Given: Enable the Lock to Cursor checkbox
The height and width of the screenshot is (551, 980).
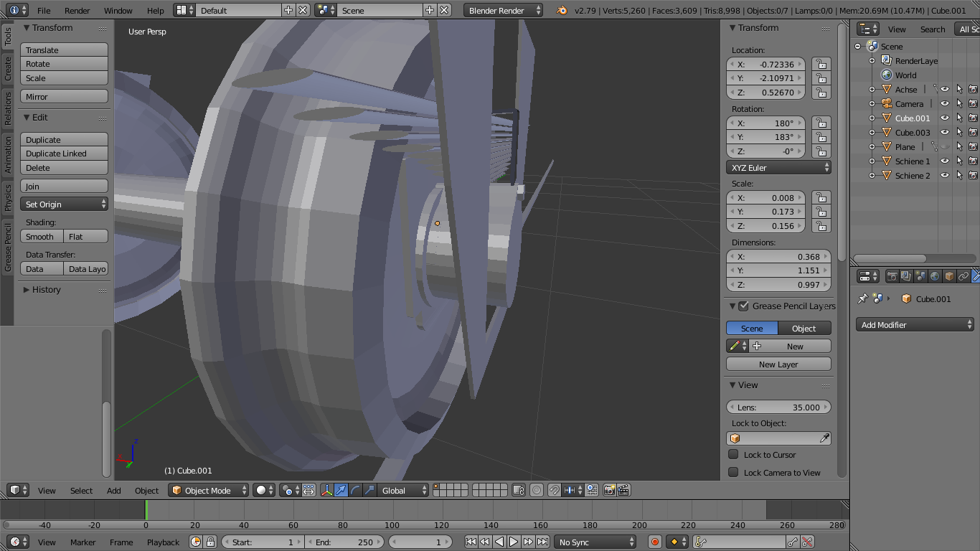Looking at the screenshot, I should coord(733,454).
